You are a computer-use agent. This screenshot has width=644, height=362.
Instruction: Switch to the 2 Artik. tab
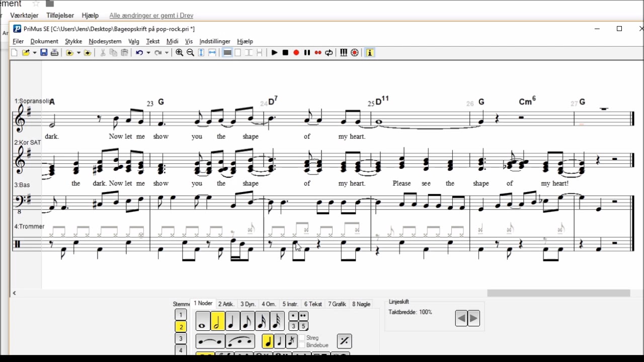(x=226, y=304)
